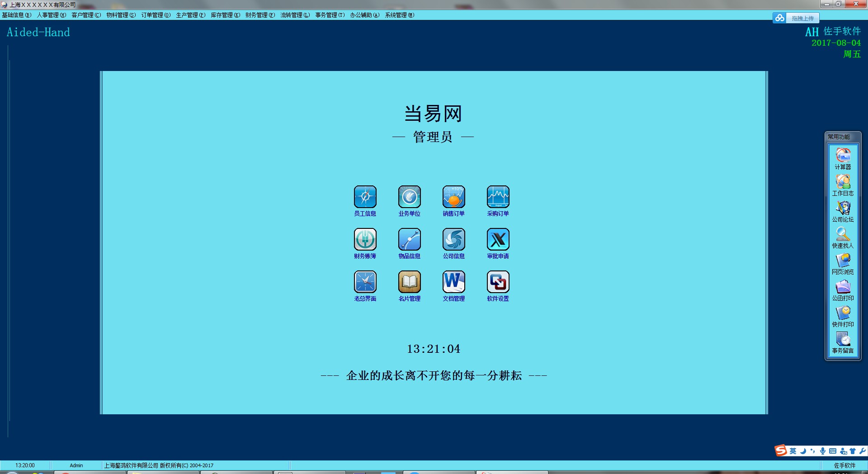The width and height of the screenshot is (868, 474).
Task: Click the Baidu cloud upload icon
Action: pos(779,18)
